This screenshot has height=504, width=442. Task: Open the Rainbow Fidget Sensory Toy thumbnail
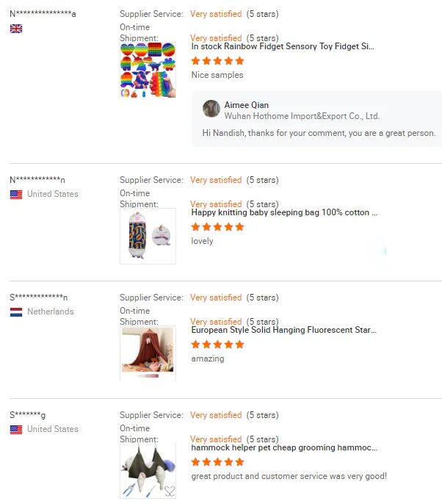tap(148, 70)
